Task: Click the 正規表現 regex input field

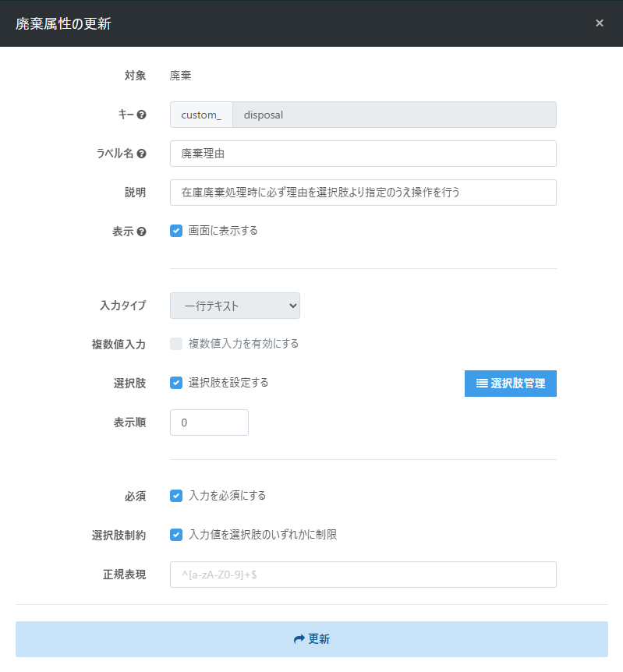Action: [363, 575]
